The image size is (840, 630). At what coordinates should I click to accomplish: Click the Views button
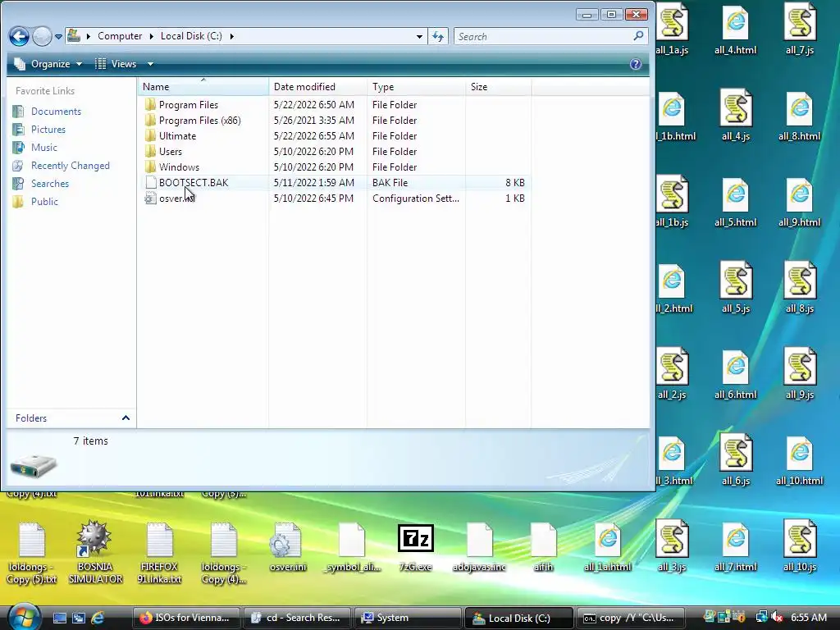click(116, 64)
